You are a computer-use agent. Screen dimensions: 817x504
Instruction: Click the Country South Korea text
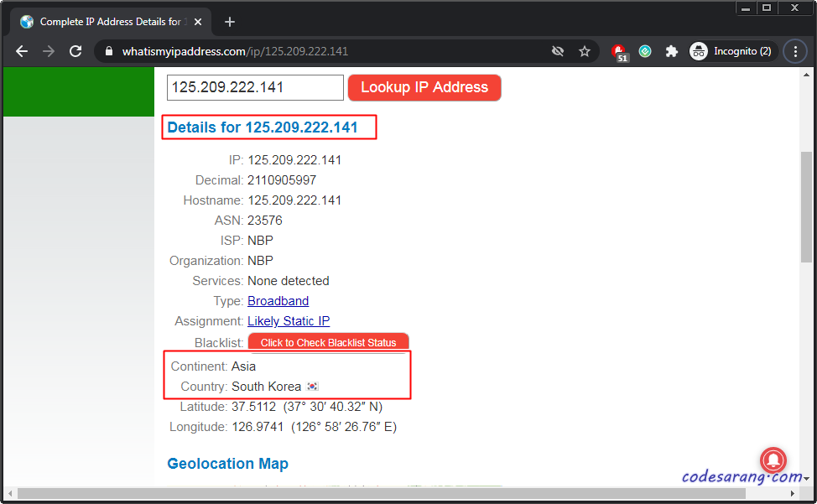(266, 387)
